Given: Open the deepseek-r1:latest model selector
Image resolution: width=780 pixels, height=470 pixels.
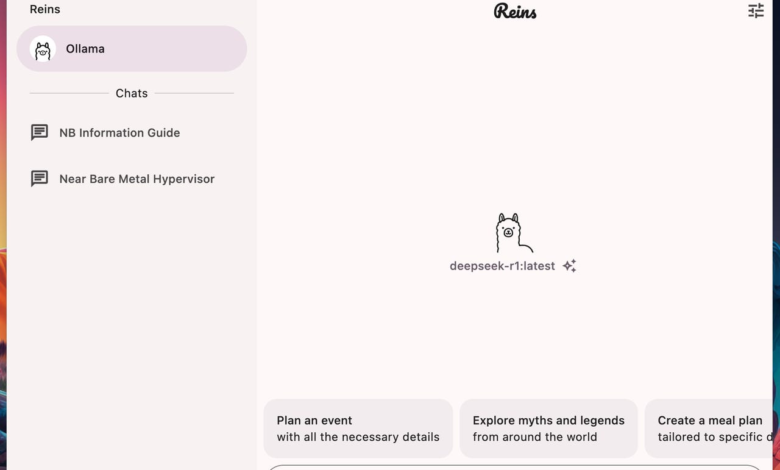Looking at the screenshot, I should 502,266.
